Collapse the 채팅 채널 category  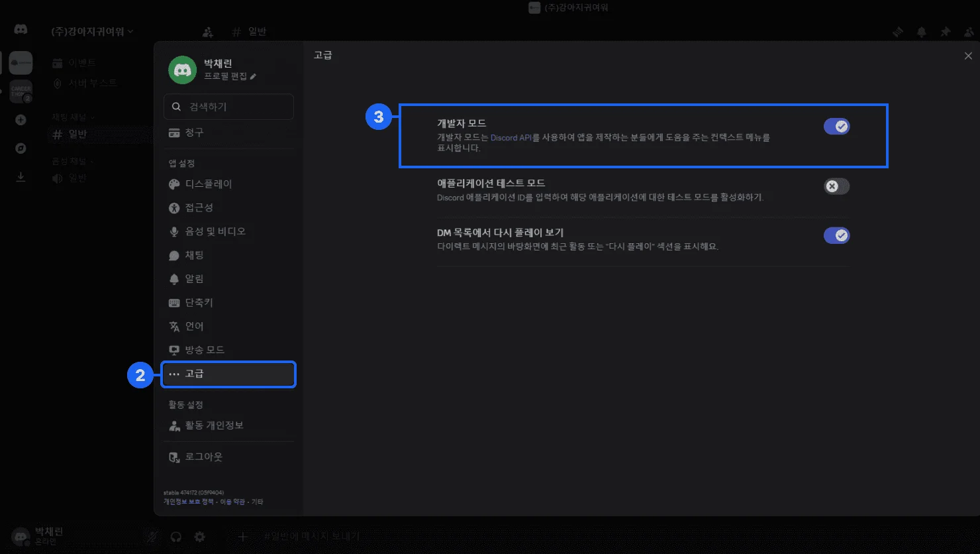73,117
